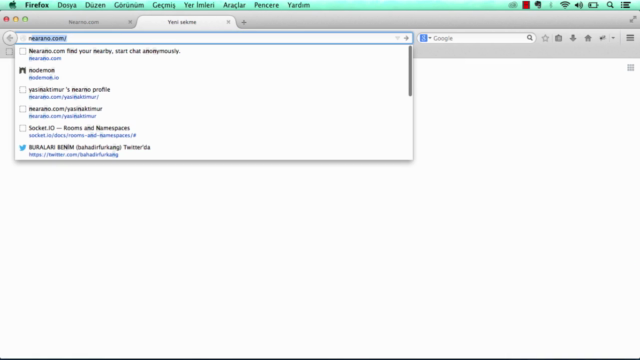Click the Wi-Fi status icon
This screenshot has width=640, height=360.
[x=565, y=5]
